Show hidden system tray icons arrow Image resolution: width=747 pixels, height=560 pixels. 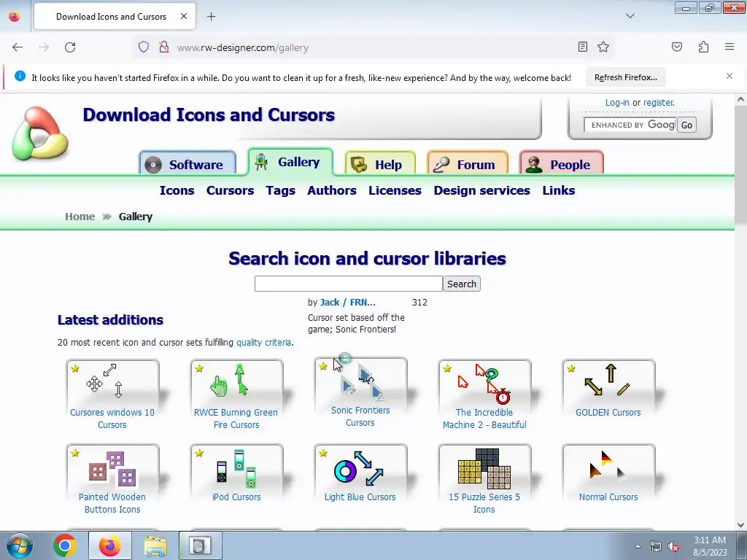tap(638, 547)
